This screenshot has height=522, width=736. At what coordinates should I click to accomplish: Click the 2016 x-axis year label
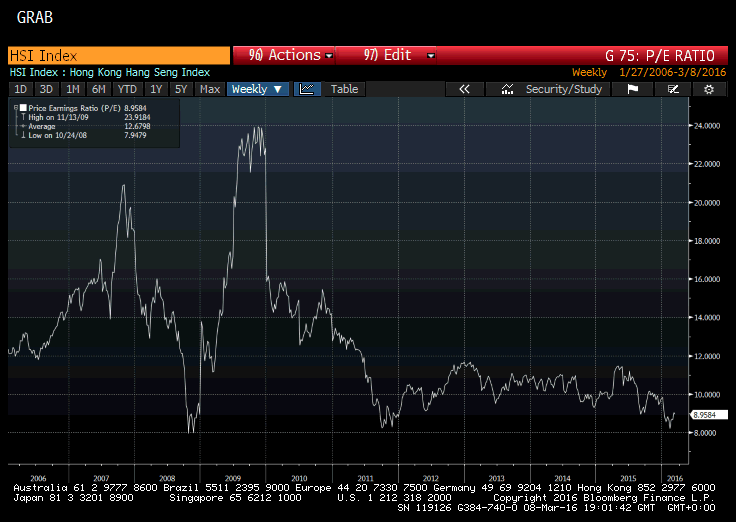coord(675,478)
